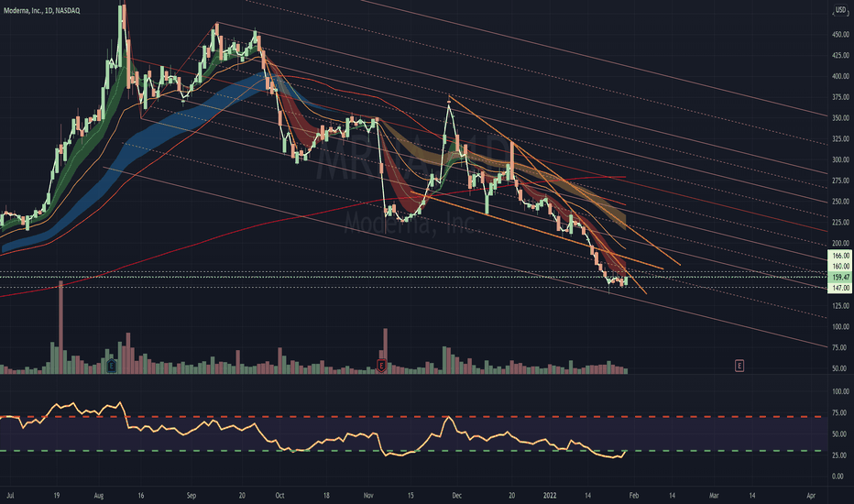The width and height of the screenshot is (854, 504).
Task: Click the 147.00 price tag
Action: [x=840, y=288]
